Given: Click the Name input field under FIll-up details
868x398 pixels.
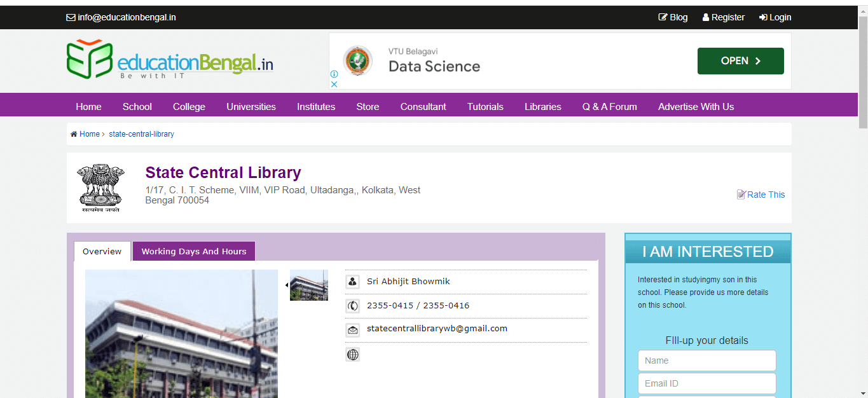Looking at the screenshot, I should click(x=706, y=360).
